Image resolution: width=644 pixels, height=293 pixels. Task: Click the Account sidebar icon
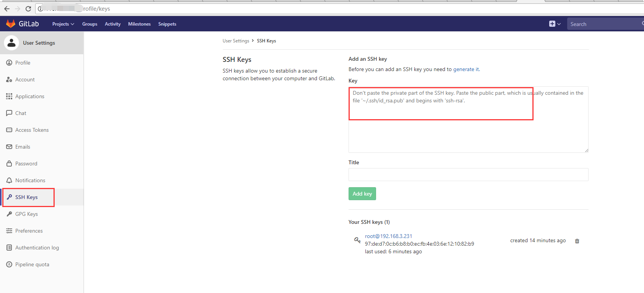point(9,79)
